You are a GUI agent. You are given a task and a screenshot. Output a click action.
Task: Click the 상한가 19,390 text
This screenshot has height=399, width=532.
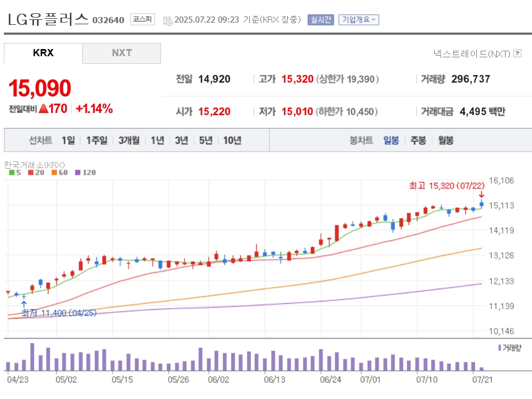click(x=347, y=79)
